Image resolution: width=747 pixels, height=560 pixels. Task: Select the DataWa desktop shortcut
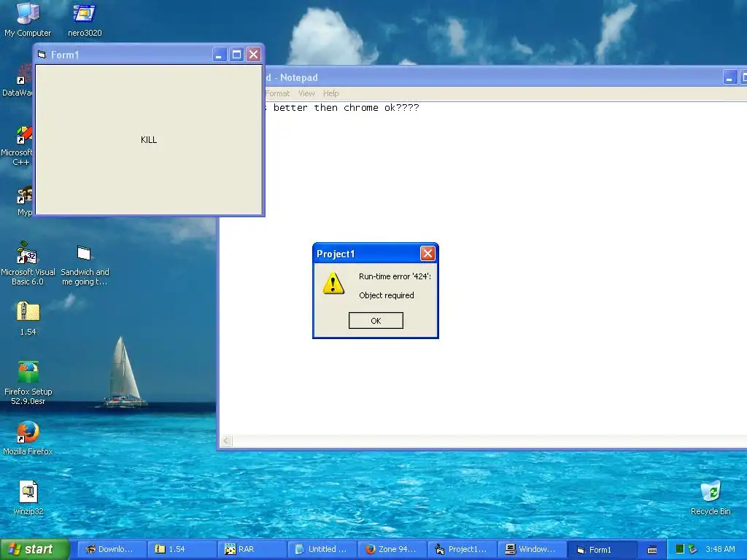tap(18, 80)
